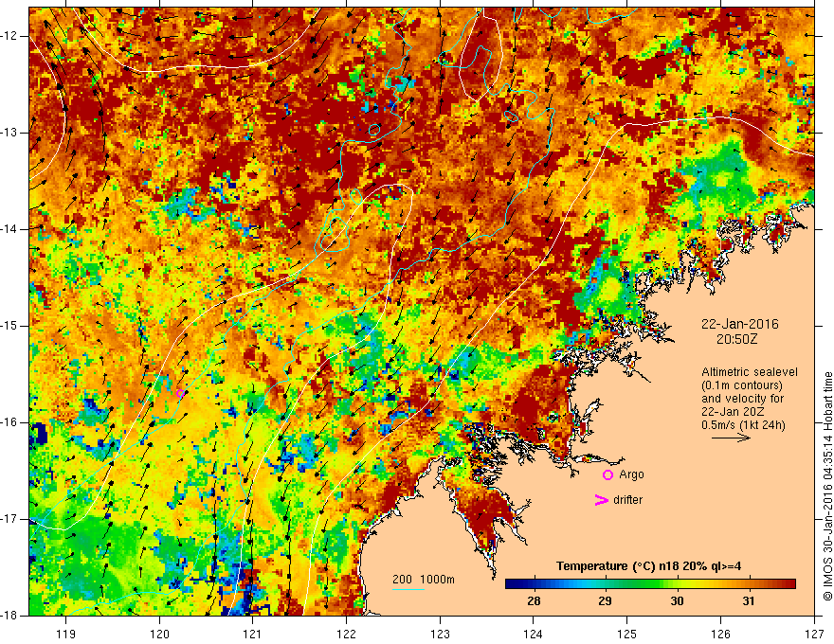Click the IMOS copyright timestamp text
This screenshot has width=834, height=644.
click(x=827, y=486)
